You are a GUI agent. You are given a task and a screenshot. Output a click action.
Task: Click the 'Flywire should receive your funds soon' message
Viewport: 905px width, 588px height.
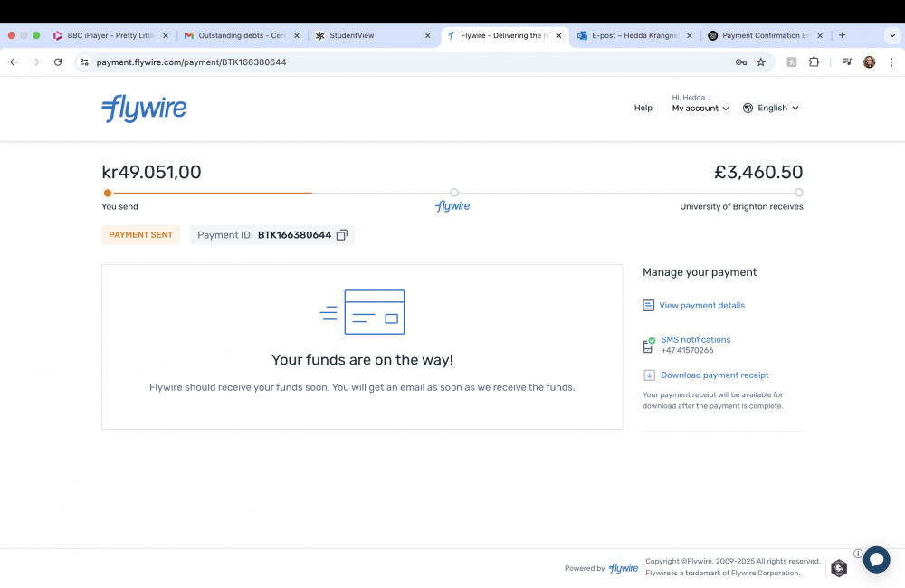(x=363, y=387)
